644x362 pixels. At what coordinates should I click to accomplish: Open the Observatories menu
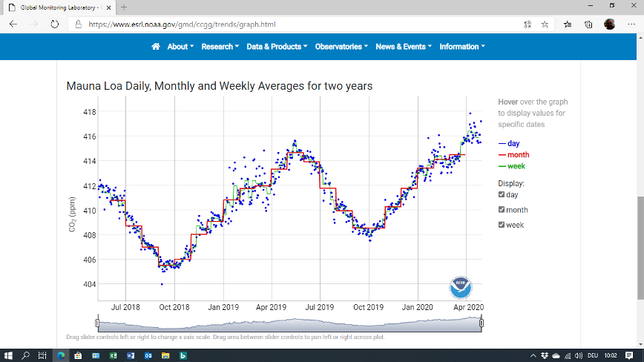point(341,47)
